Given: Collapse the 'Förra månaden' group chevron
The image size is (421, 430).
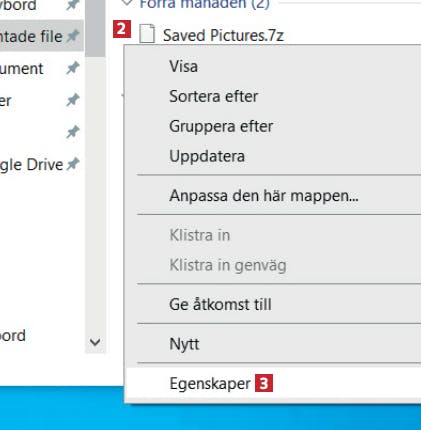Looking at the screenshot, I should tap(126, 3).
